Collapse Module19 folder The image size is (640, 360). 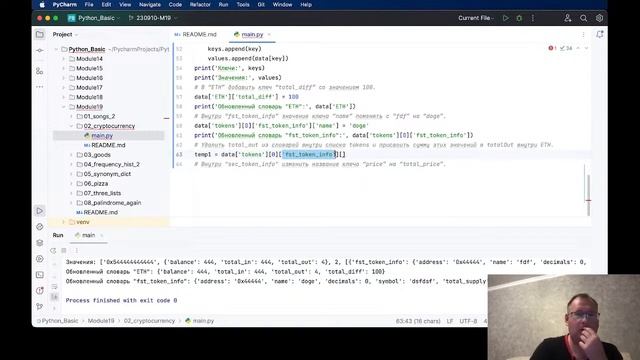pyautogui.click(x=64, y=107)
